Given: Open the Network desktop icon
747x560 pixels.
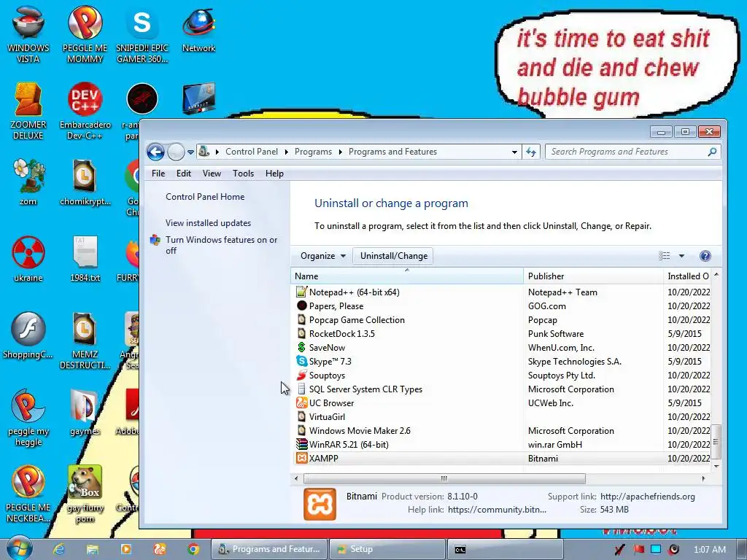Looking at the screenshot, I should click(198, 30).
